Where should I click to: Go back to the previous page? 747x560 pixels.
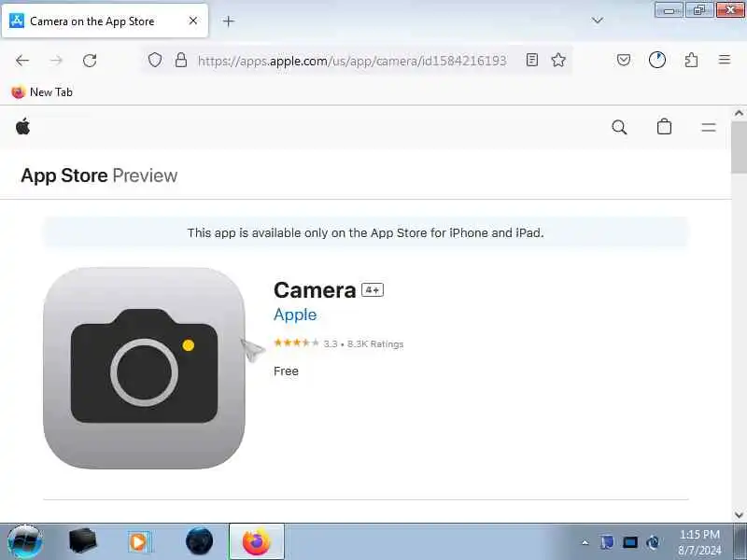22,61
